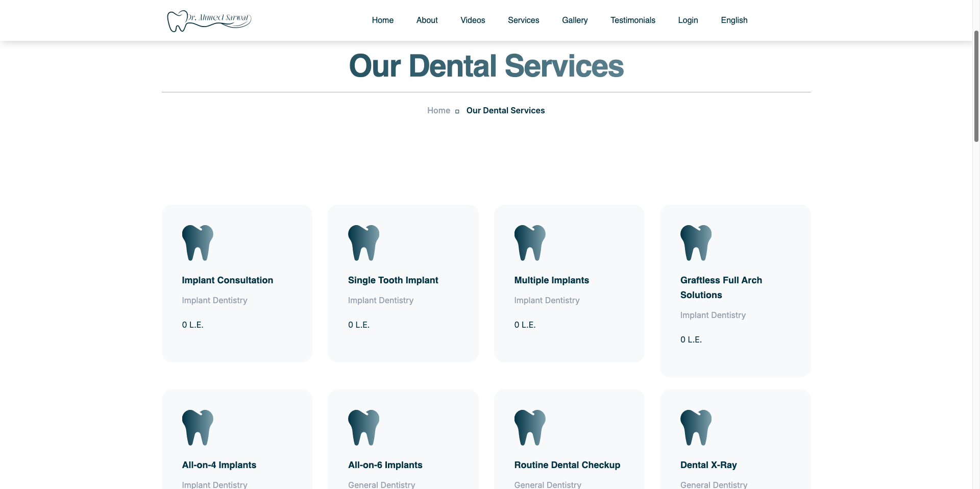Image resolution: width=980 pixels, height=489 pixels.
Task: Click the About navigation link
Action: [427, 20]
